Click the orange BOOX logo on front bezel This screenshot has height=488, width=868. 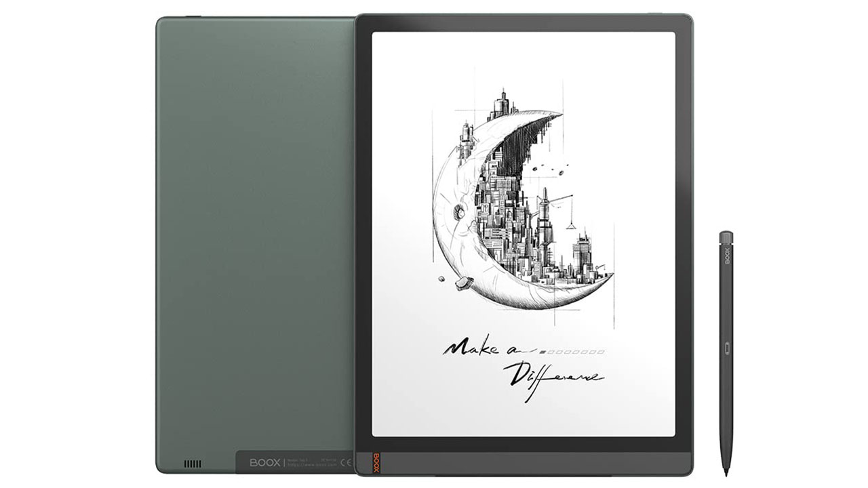tap(376, 462)
